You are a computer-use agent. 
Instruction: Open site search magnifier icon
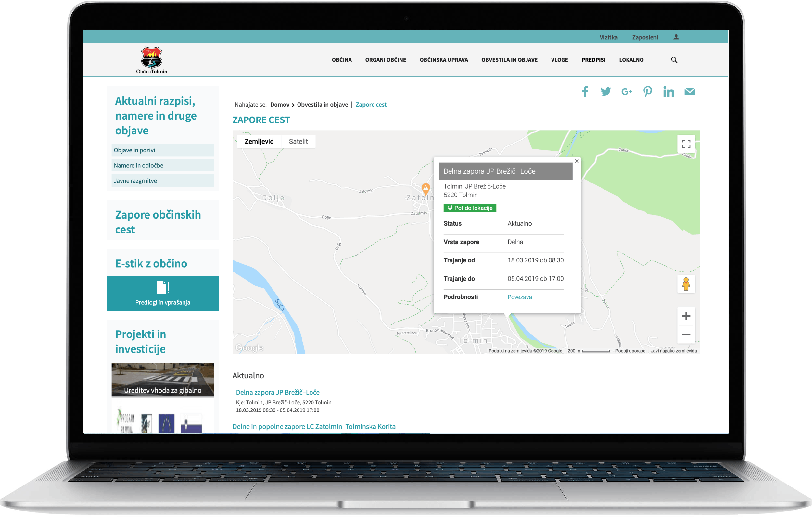point(674,60)
